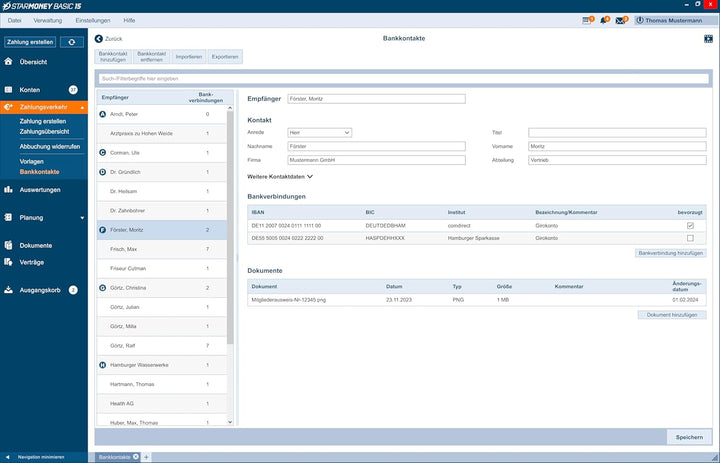720x463 pixels.
Task: Select Abbuchung widerrufen in sidebar
Action: pyautogui.click(x=50, y=147)
